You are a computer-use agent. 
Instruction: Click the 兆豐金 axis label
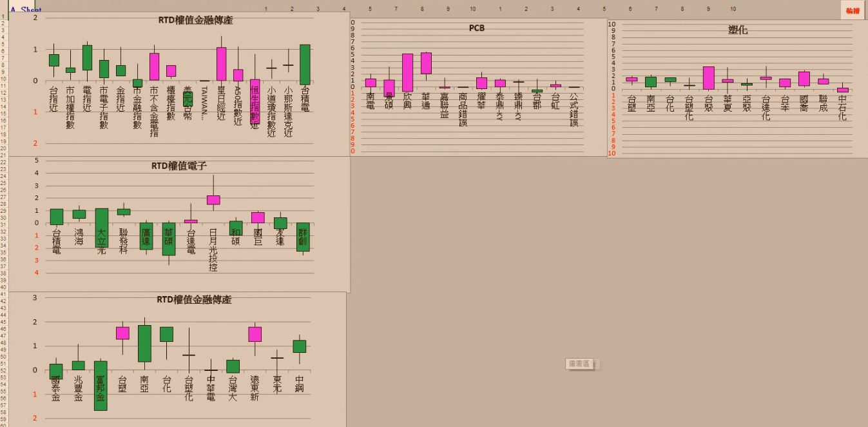click(78, 388)
